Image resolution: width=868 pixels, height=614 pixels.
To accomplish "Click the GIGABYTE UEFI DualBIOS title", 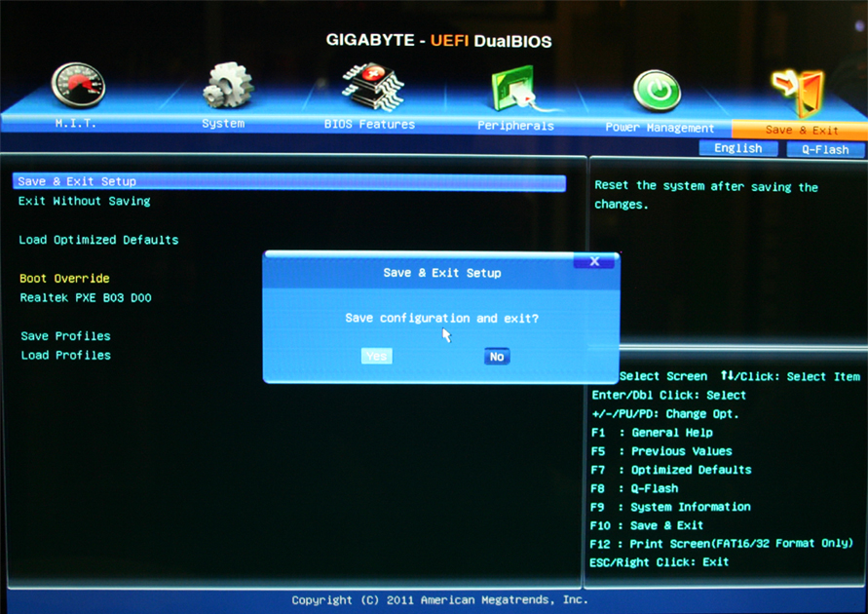I will pyautogui.click(x=438, y=40).
